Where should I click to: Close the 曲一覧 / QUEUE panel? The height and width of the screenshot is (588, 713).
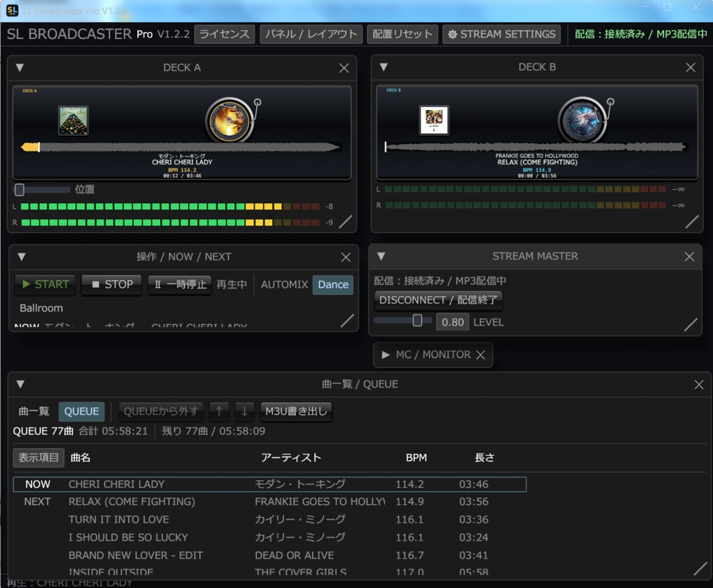click(x=699, y=385)
